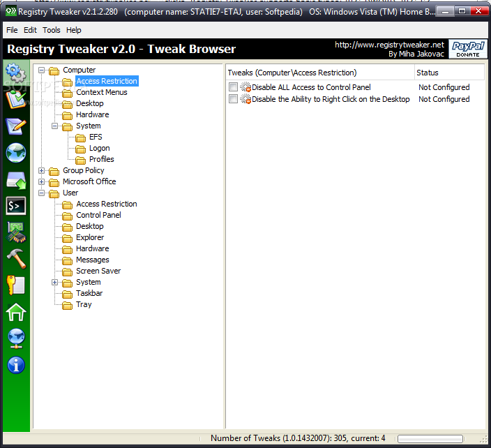The height and width of the screenshot is (448, 491).
Task: Click folder icon of Group Policy node
Action: [54, 172]
